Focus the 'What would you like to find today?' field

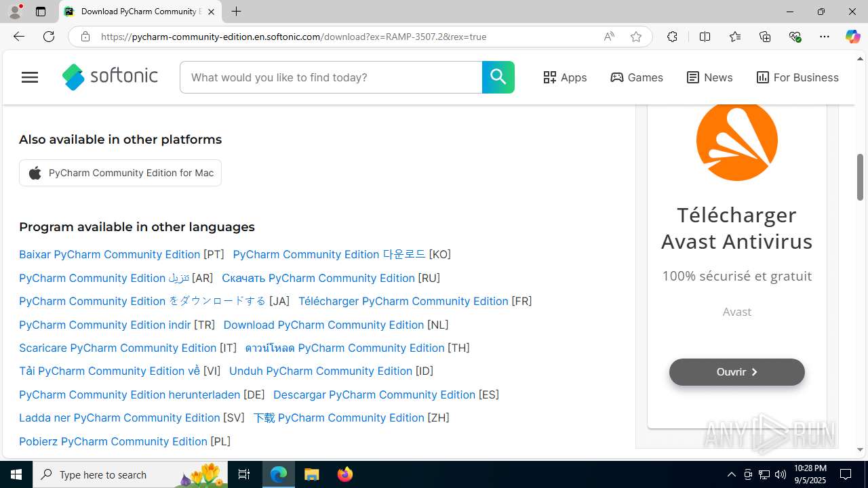pyautogui.click(x=331, y=77)
